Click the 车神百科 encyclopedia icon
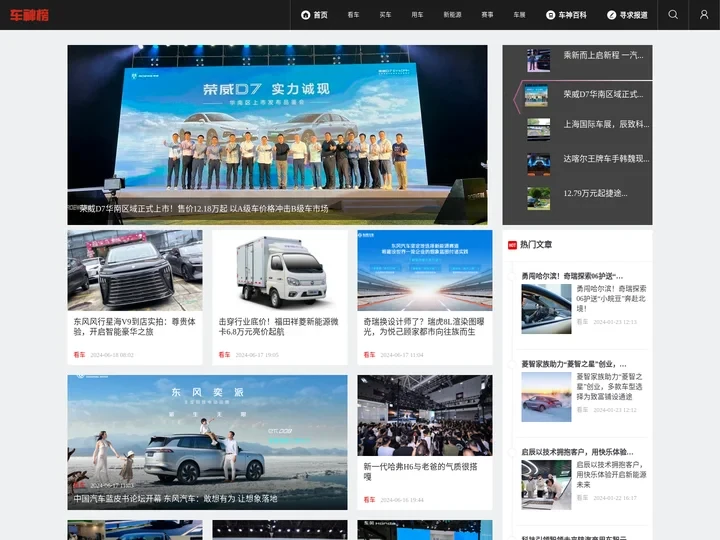Screen dimensions: 720x540 tap(550, 15)
